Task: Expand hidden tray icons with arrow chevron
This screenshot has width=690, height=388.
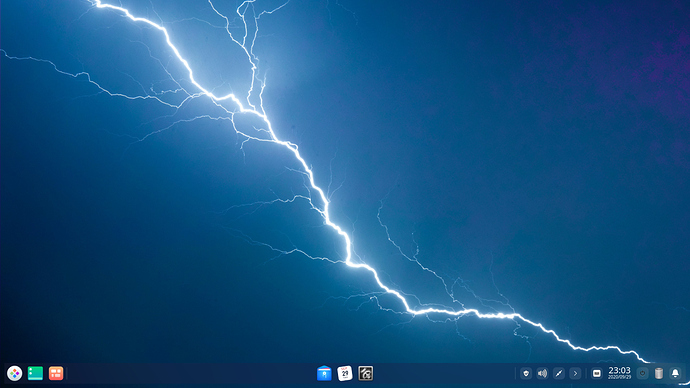Action: pos(575,373)
